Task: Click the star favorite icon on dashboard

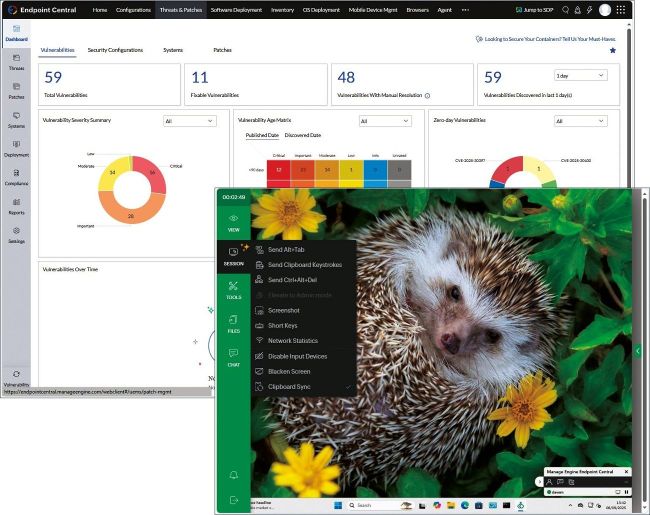Action: tap(613, 50)
